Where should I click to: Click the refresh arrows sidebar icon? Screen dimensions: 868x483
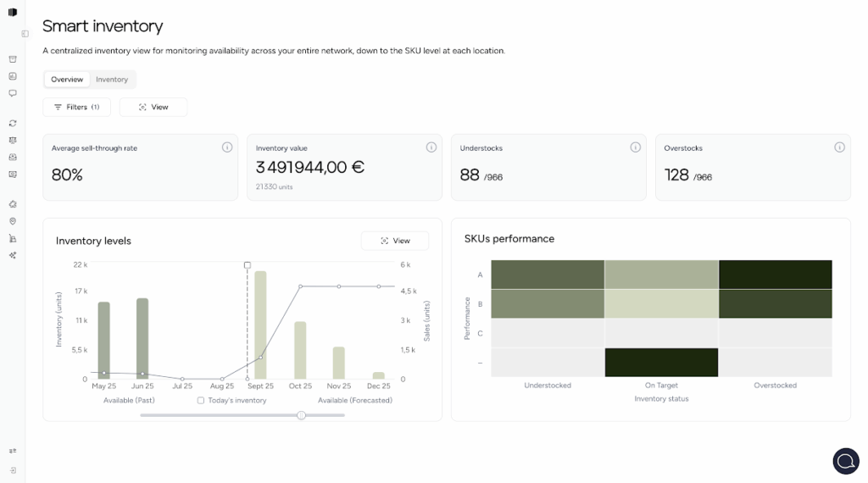13,124
